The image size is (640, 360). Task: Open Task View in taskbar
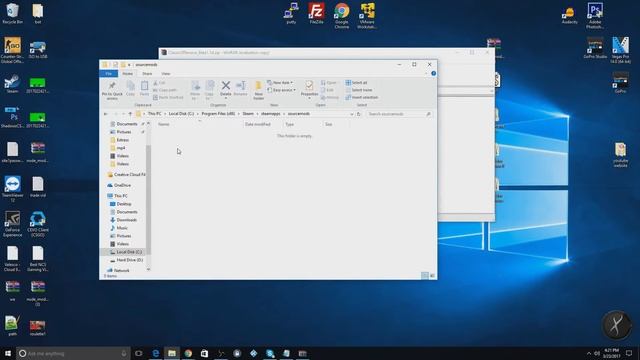(x=139, y=353)
